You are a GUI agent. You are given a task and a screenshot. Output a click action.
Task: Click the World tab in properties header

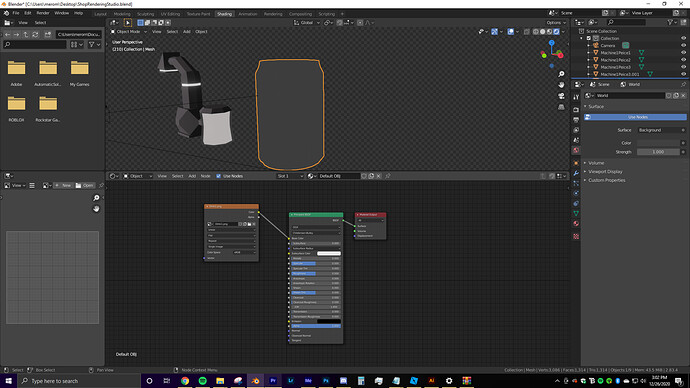coord(630,84)
